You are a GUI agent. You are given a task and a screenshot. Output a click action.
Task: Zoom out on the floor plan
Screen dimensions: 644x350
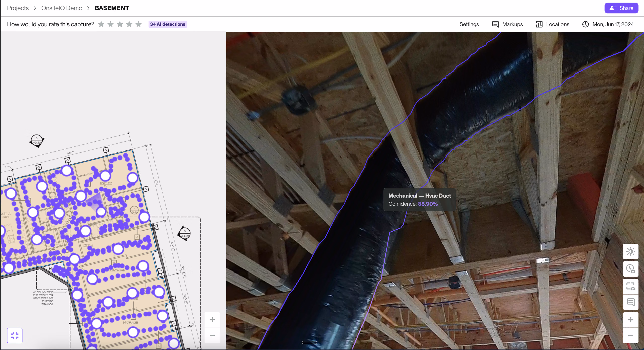[212, 336]
